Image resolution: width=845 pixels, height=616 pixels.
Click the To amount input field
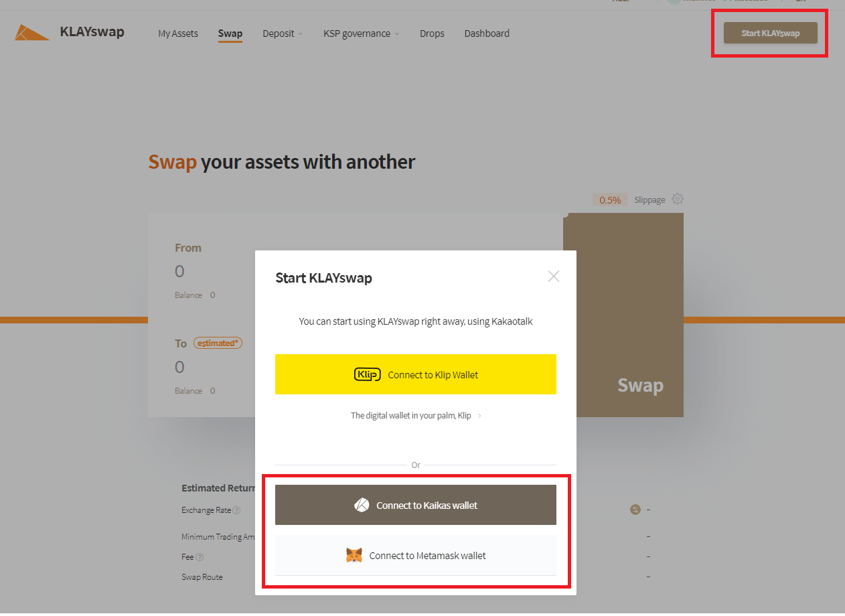[x=179, y=367]
